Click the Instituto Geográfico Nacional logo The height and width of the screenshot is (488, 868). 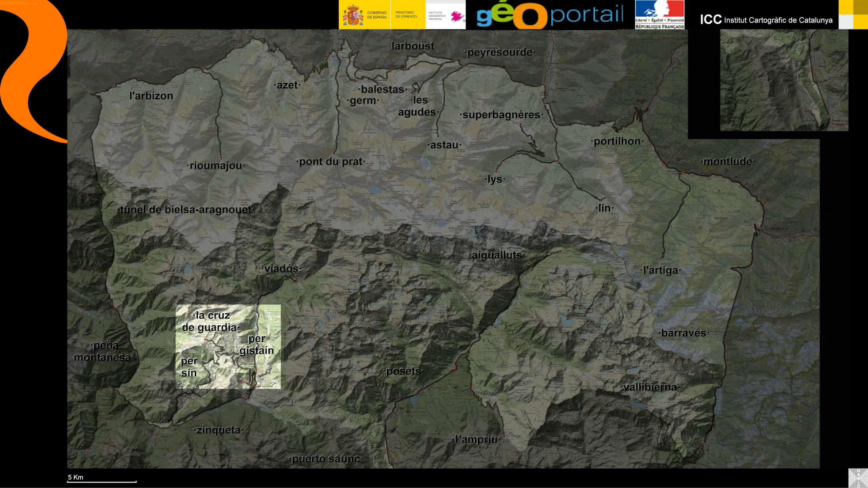pos(445,15)
